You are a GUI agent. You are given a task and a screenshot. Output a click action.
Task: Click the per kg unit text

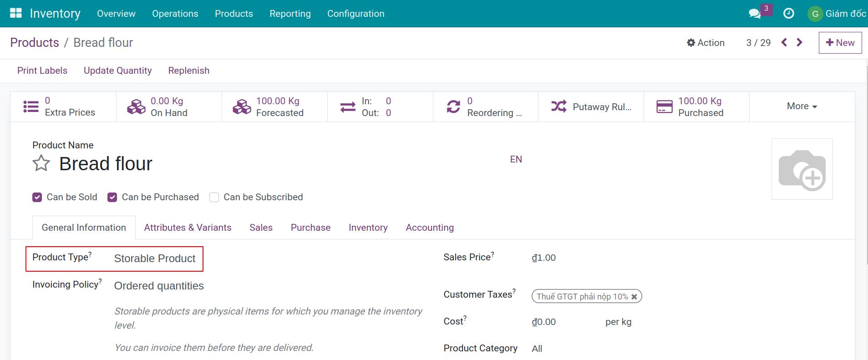coord(618,322)
